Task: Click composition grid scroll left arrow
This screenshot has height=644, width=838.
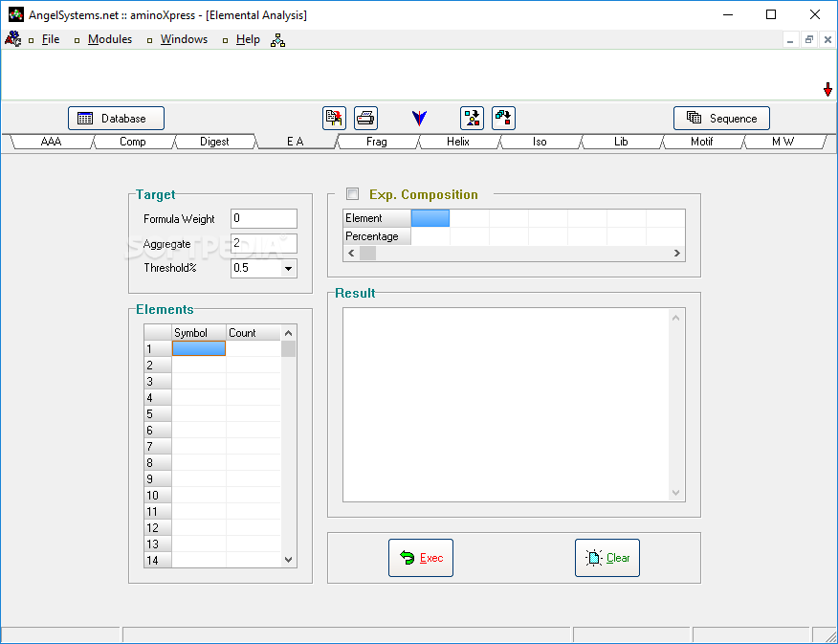Action: pos(351,254)
